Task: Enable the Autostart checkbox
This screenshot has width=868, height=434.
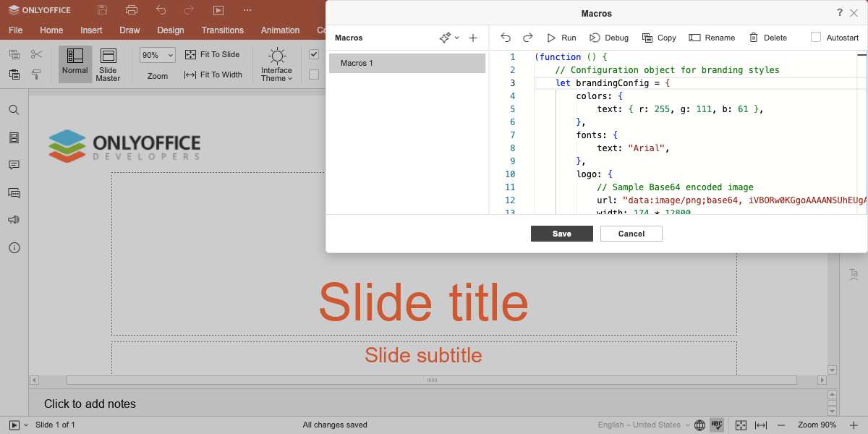Action: [816, 38]
